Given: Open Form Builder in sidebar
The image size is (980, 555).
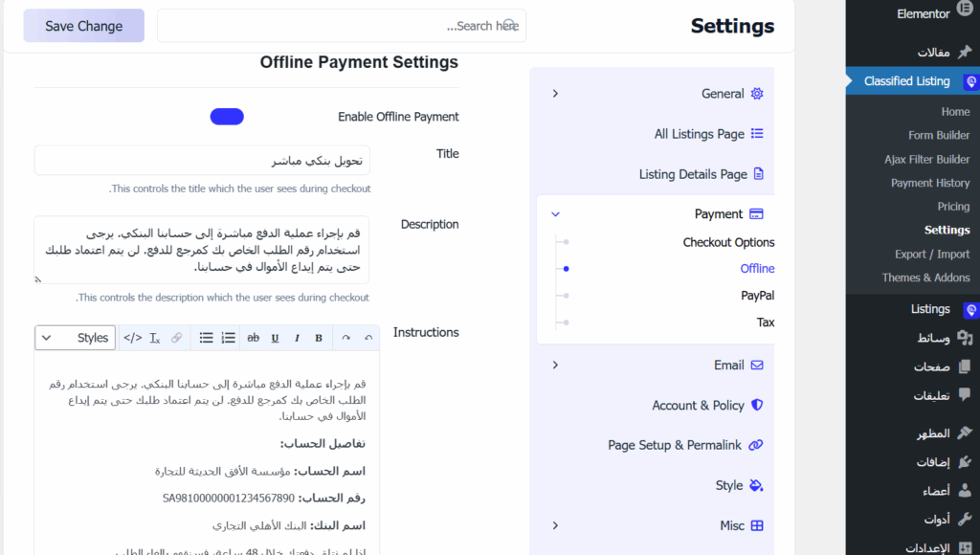Looking at the screenshot, I should [938, 135].
